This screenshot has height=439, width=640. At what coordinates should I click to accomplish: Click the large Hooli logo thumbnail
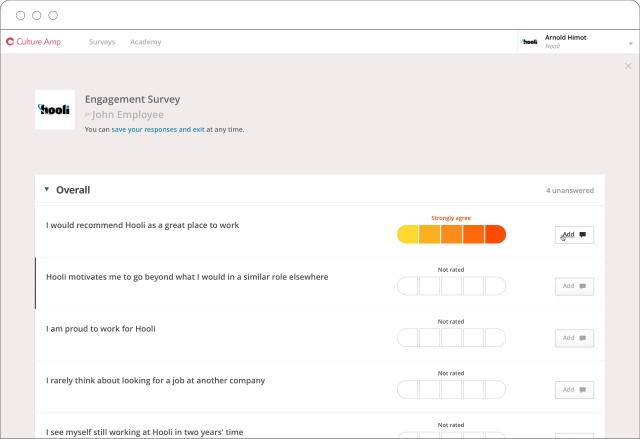pyautogui.click(x=55, y=110)
